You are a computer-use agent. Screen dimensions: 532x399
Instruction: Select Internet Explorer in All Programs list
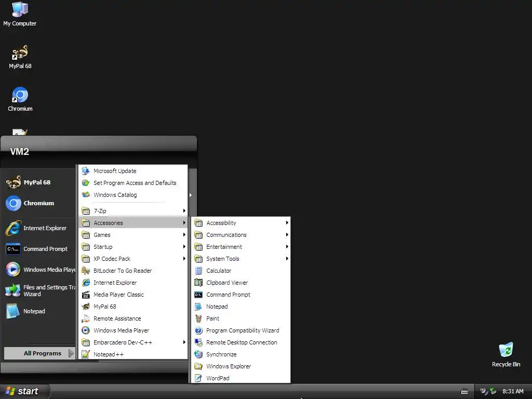(x=133, y=283)
